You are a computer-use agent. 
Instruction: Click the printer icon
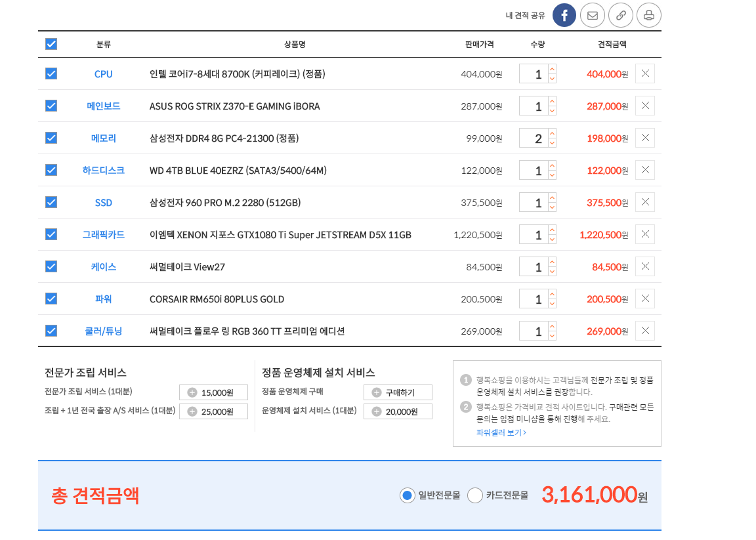pos(649,15)
